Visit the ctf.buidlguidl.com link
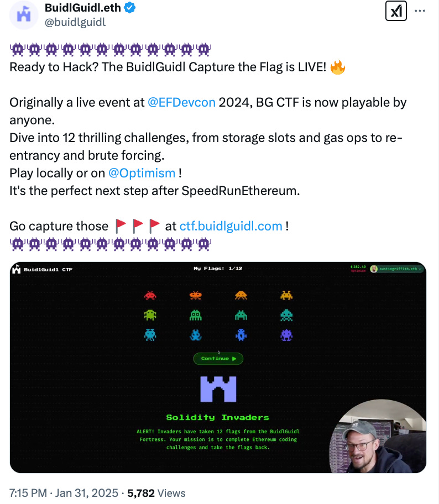Screen dimensions: 439x504 coord(231,226)
